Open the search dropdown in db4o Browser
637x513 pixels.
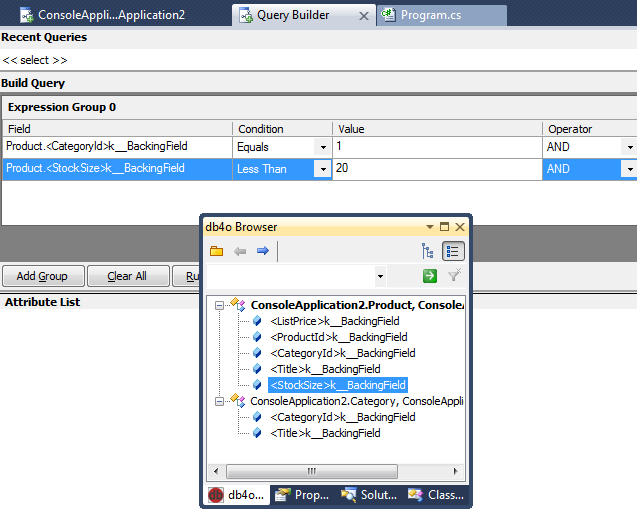pos(380,276)
